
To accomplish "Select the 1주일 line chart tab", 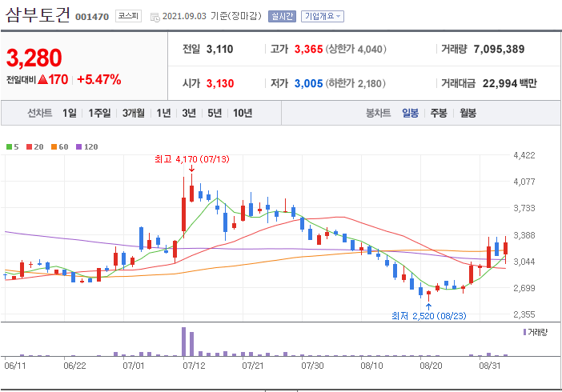I will pyautogui.click(x=99, y=114).
